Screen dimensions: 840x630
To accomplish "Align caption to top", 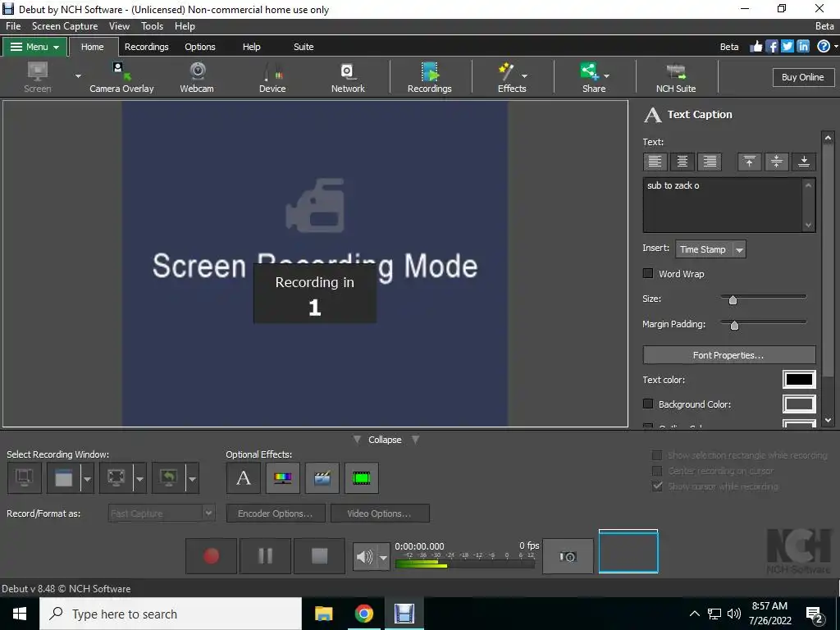I will (750, 162).
